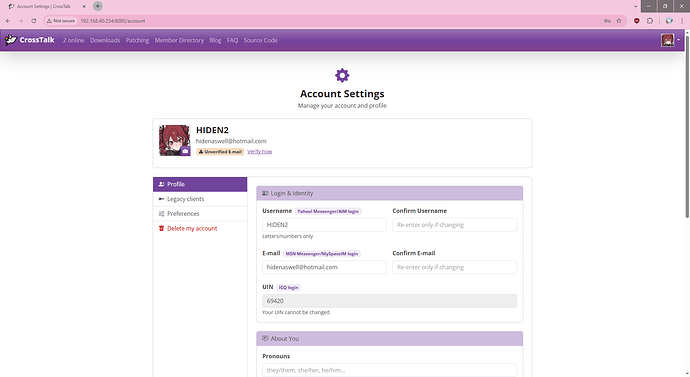Image resolution: width=690 pixels, height=377 pixels.
Task: Click the Verify now link
Action: pyautogui.click(x=260, y=151)
